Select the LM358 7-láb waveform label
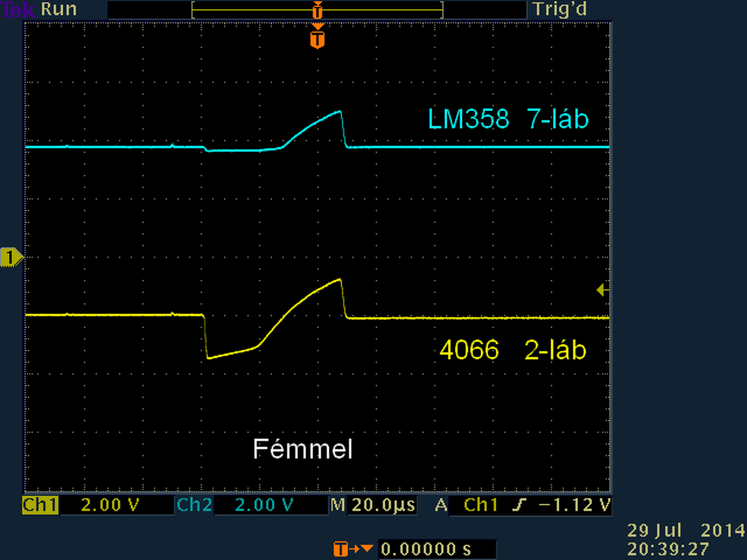Image resolution: width=747 pixels, height=560 pixels. [508, 119]
